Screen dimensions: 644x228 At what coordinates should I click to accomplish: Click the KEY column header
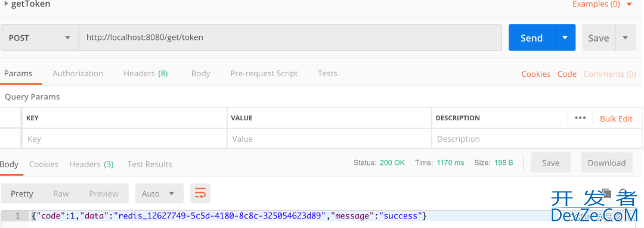point(32,118)
